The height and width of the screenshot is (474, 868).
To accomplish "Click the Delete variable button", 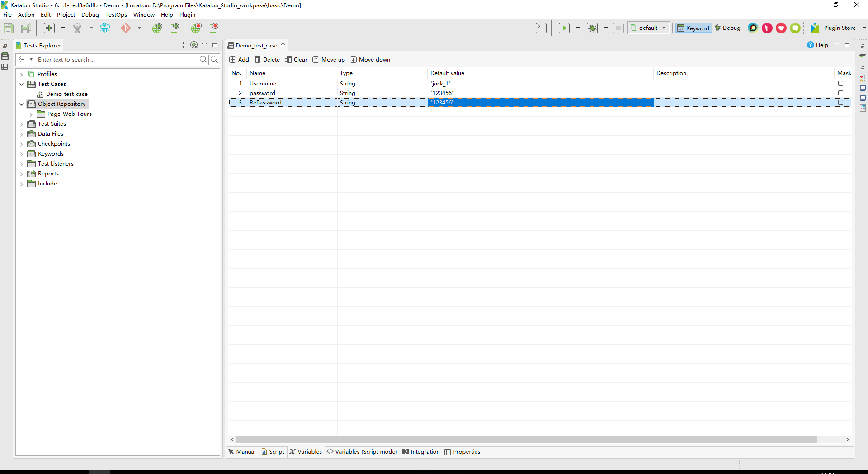I will click(x=267, y=60).
